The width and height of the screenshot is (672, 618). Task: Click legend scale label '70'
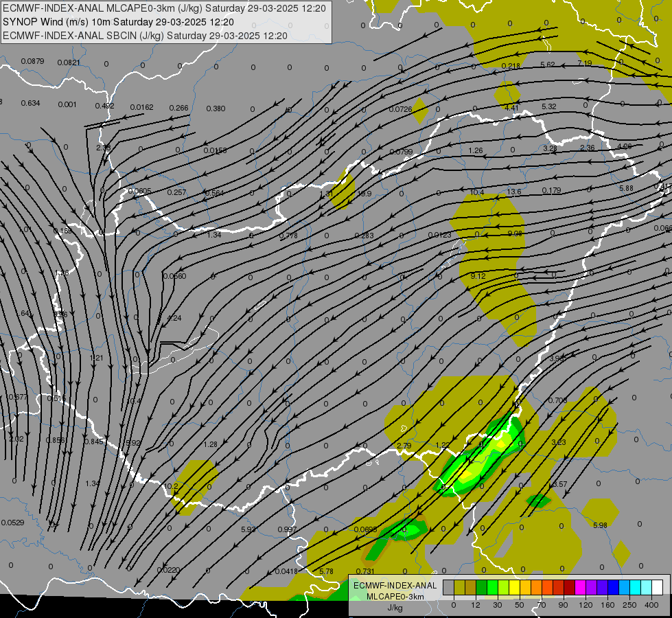542,605
